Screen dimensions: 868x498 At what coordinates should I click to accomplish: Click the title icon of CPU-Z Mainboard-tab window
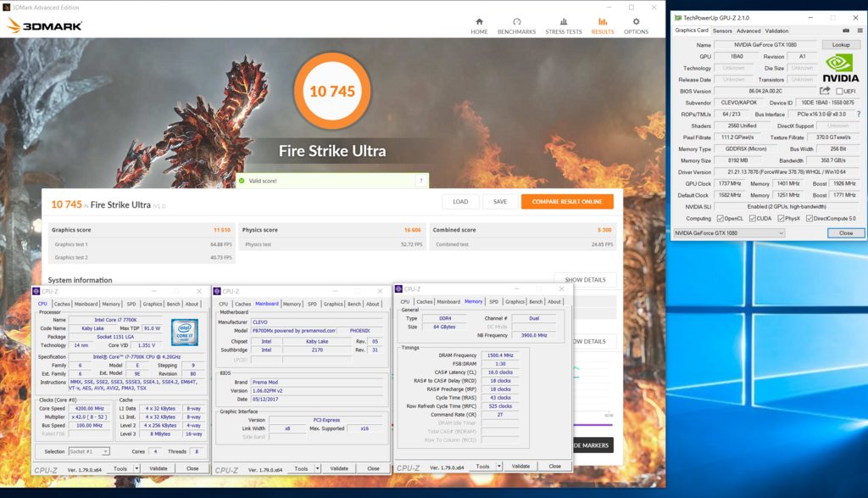pos(218,291)
